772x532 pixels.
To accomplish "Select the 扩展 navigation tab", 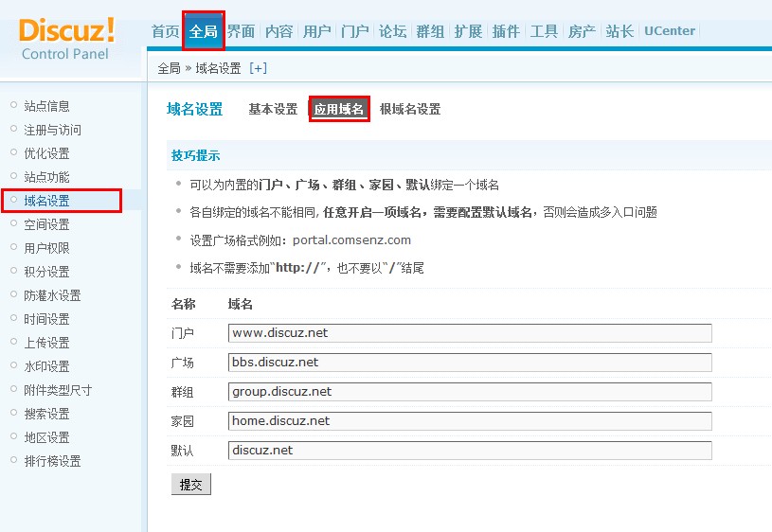I will (468, 31).
